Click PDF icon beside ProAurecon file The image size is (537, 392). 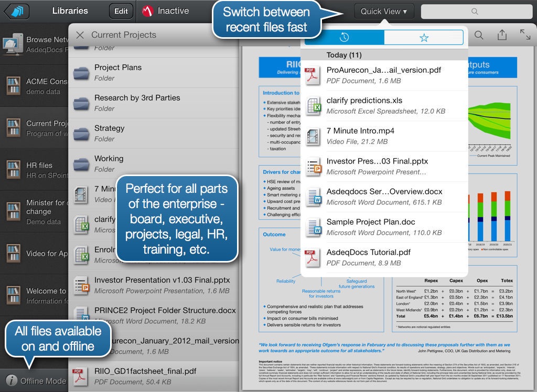point(313,75)
